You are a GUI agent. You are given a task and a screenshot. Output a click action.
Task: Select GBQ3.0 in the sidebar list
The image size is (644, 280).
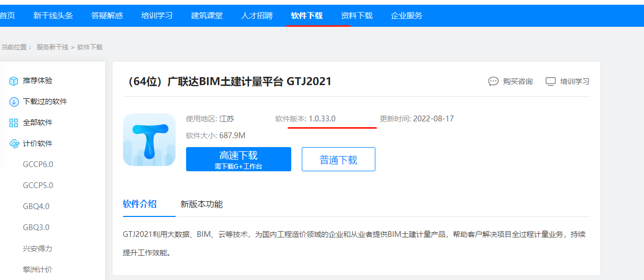36,227
